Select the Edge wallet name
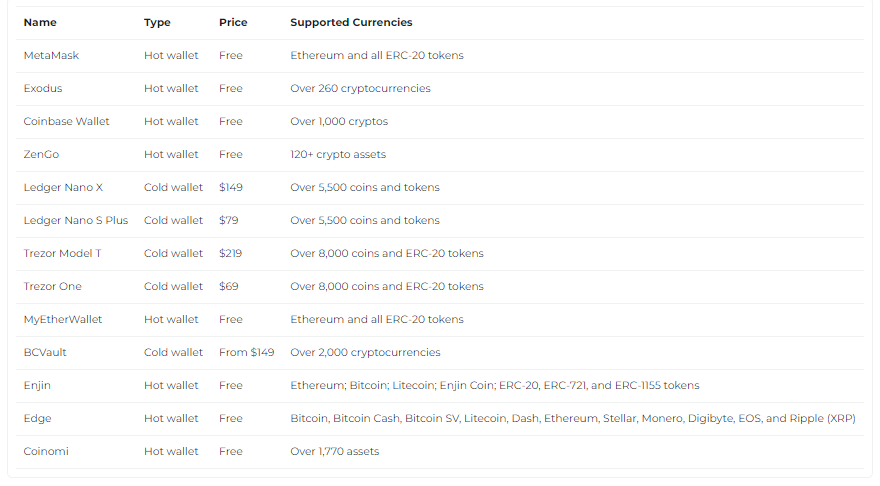 [x=37, y=419]
